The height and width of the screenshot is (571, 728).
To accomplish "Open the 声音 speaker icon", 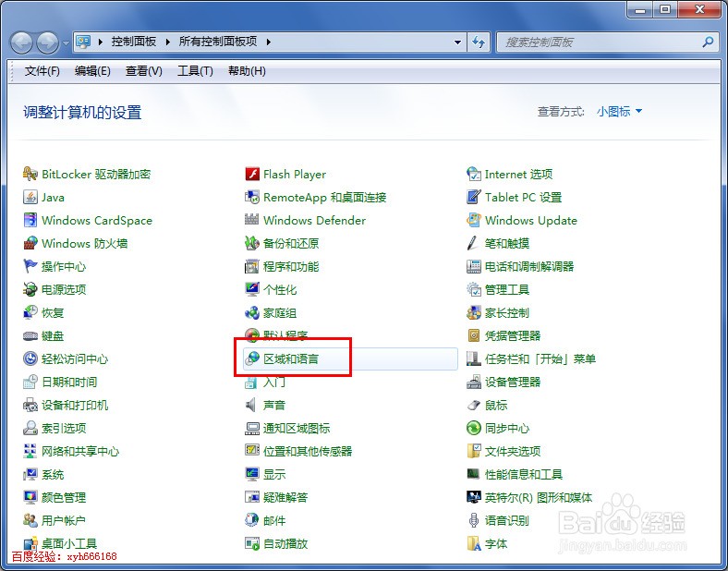I will click(251, 405).
